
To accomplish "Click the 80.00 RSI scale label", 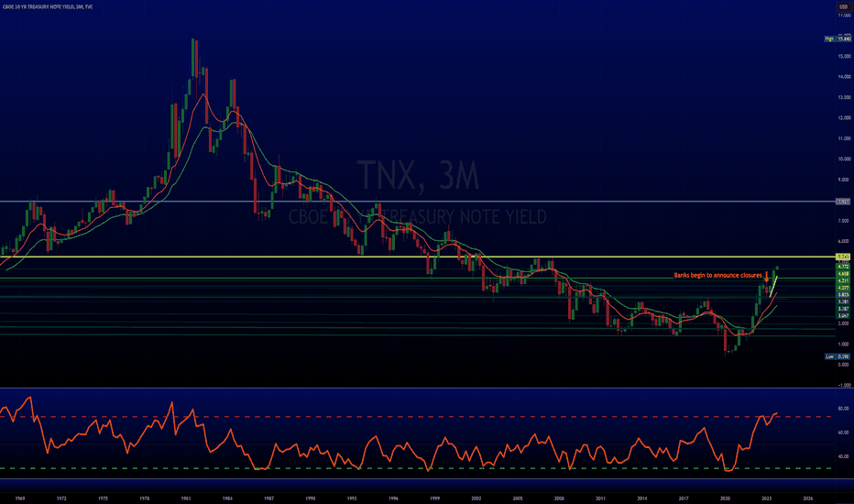I will (x=844, y=409).
